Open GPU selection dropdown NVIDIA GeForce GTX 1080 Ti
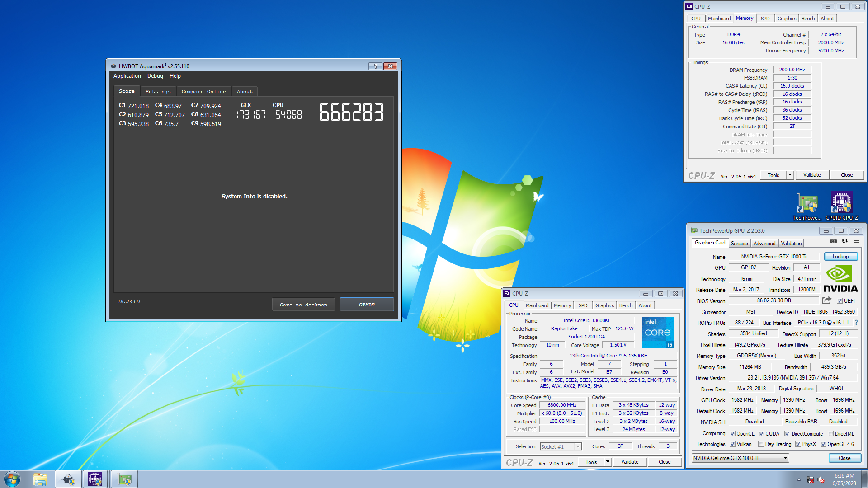The width and height of the screenshot is (868, 488). [x=740, y=458]
